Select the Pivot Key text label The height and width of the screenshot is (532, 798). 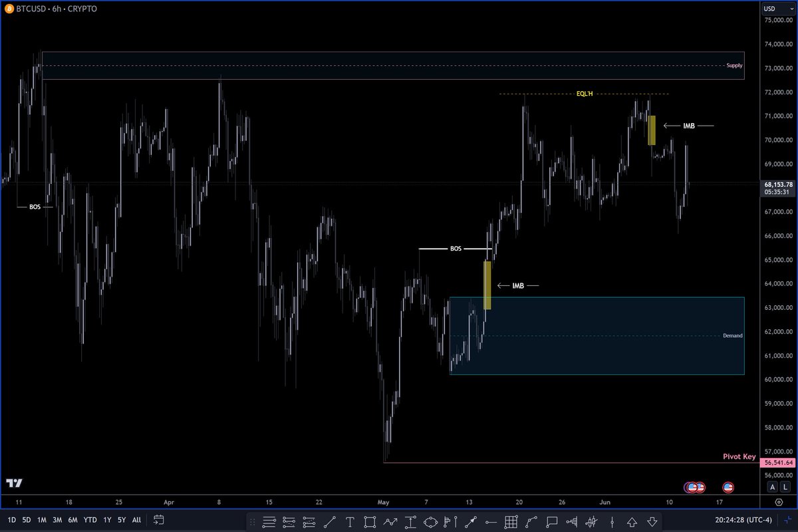[739, 457]
